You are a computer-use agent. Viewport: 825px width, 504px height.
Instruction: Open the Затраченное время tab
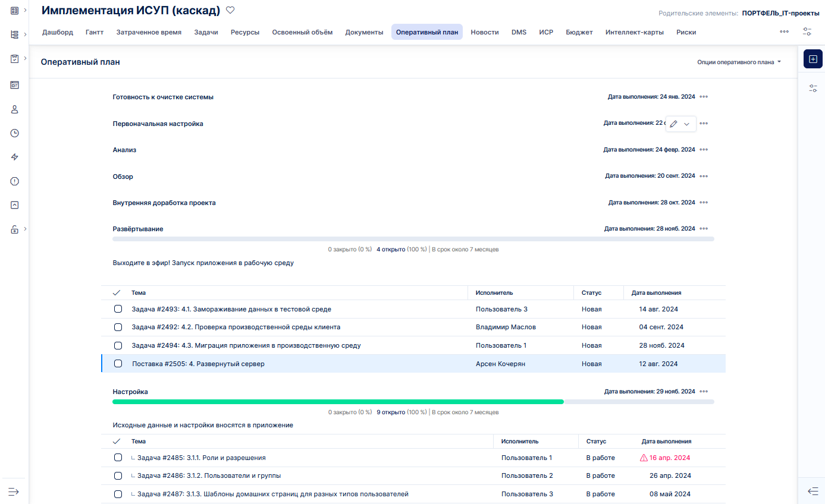(x=149, y=32)
